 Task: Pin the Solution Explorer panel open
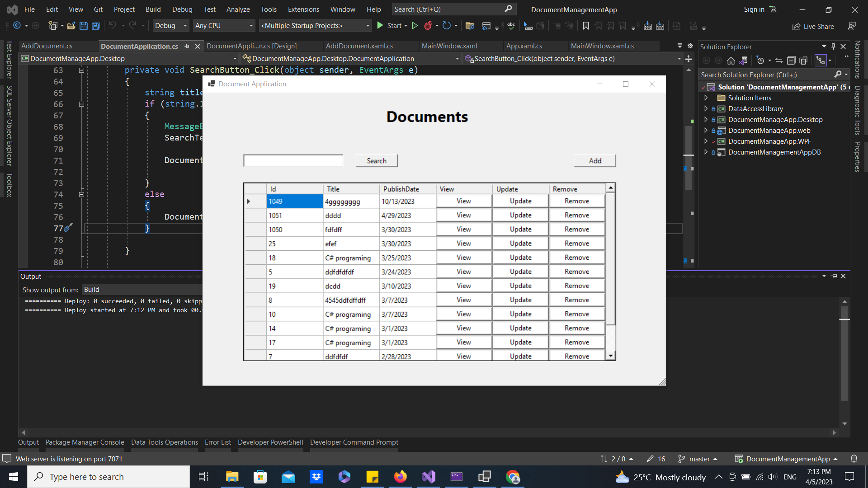[833, 46]
